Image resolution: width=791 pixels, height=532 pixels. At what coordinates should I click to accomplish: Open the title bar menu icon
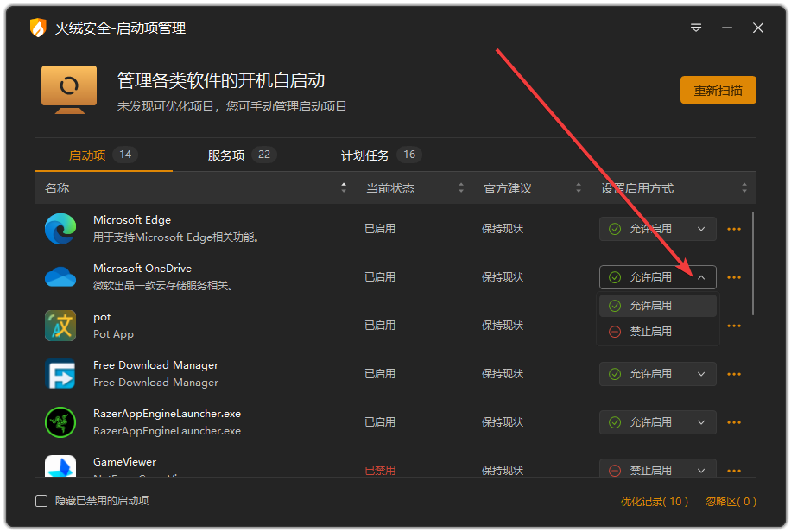tap(696, 28)
